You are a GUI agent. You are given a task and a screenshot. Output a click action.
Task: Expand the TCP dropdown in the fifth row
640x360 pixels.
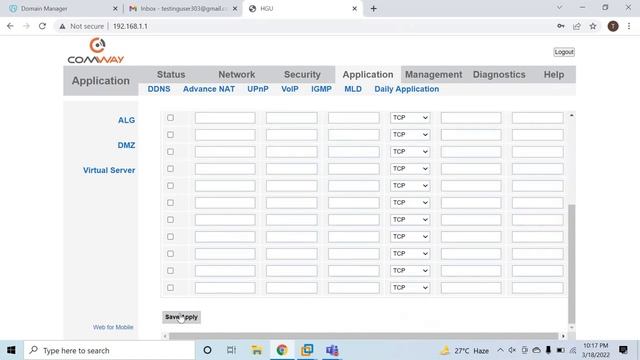[410, 186]
